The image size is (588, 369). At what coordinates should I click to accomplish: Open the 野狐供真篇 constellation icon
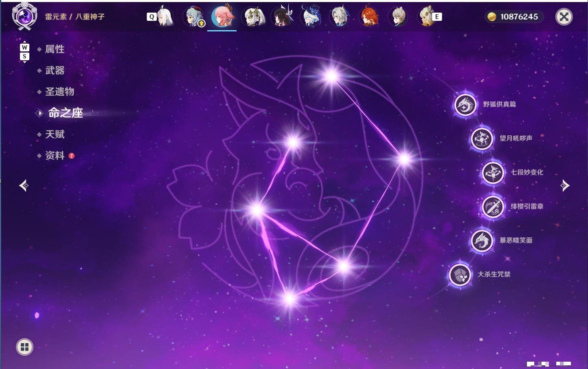(465, 105)
